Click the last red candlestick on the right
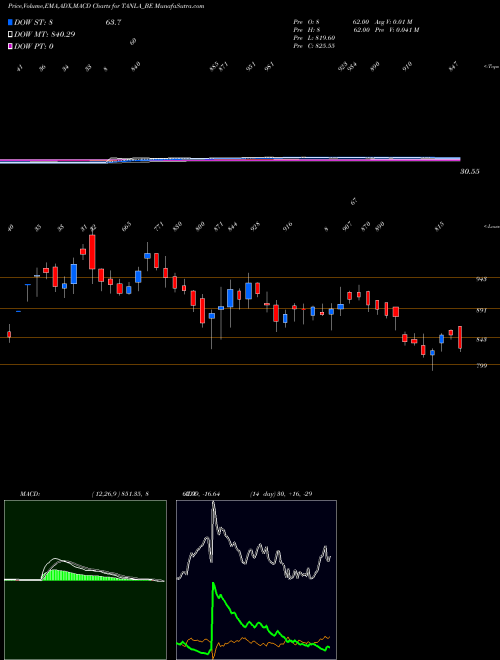The height and width of the screenshot is (660, 500). 460,338
